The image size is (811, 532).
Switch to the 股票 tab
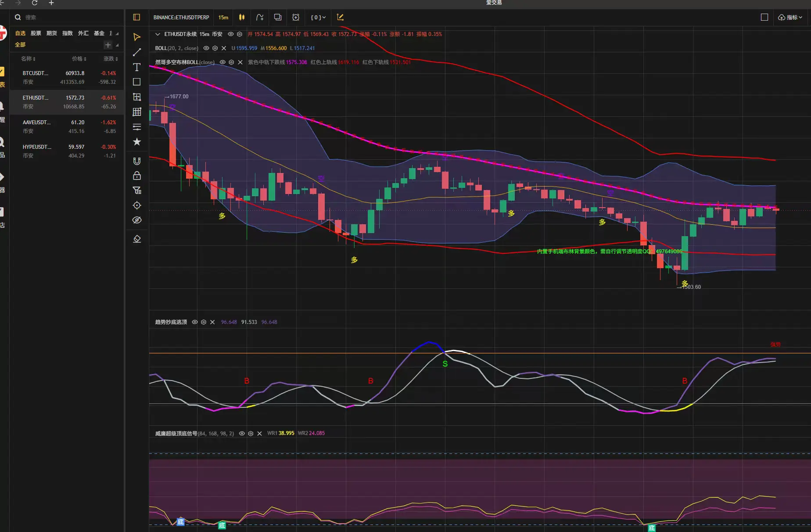pyautogui.click(x=36, y=33)
